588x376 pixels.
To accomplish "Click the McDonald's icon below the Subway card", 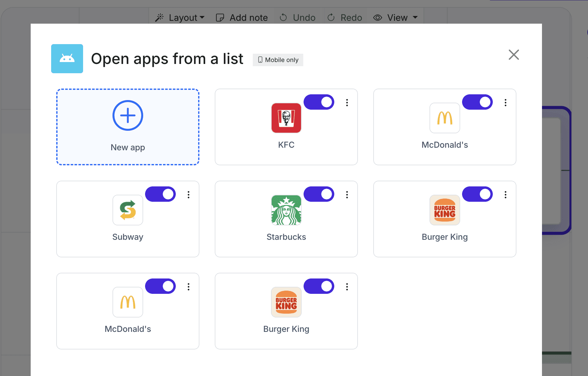I will click(128, 302).
